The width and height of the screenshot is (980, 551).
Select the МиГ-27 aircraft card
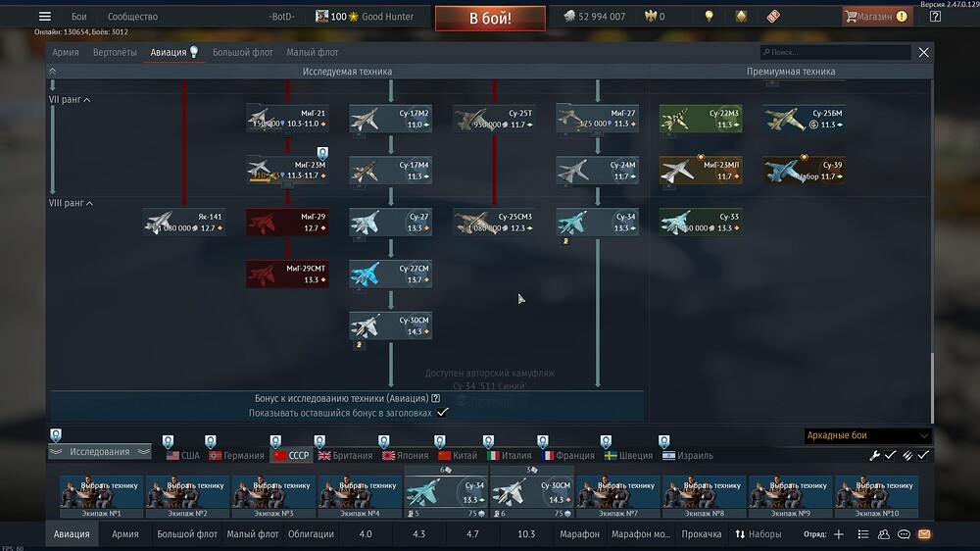(598, 119)
